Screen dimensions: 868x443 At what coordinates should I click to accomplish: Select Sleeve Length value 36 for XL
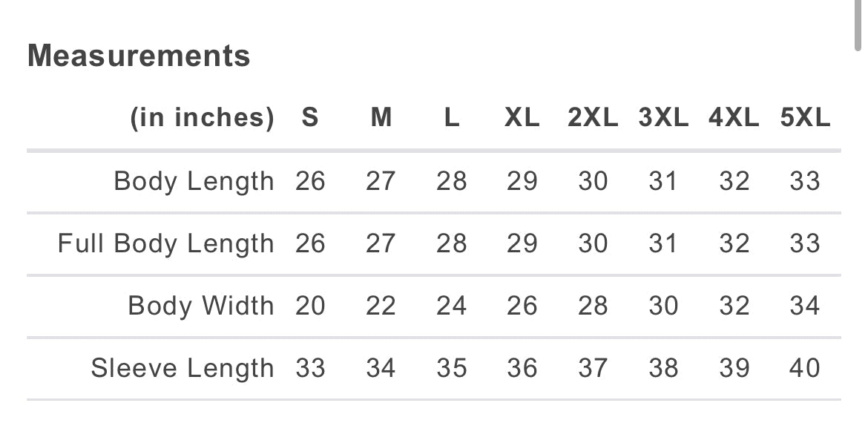[522, 368]
